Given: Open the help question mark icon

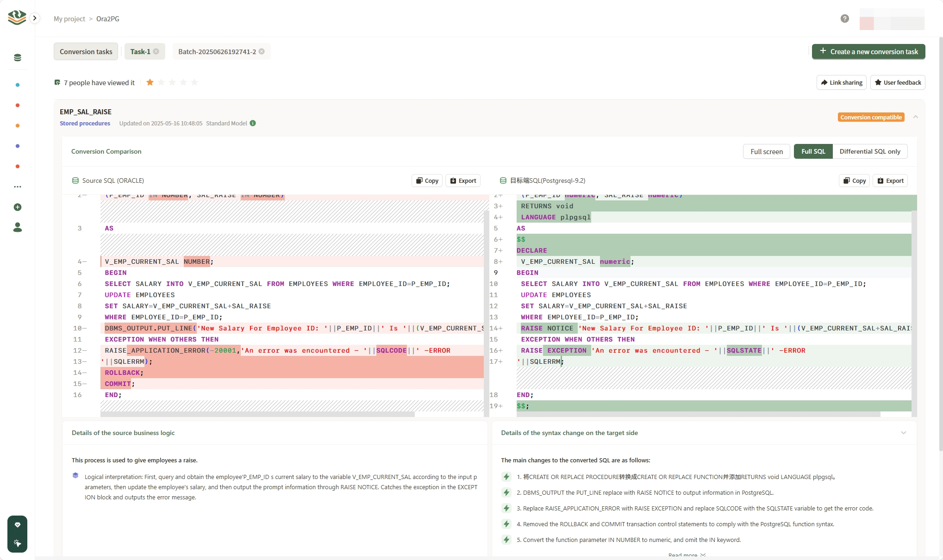Looking at the screenshot, I should tap(845, 19).
